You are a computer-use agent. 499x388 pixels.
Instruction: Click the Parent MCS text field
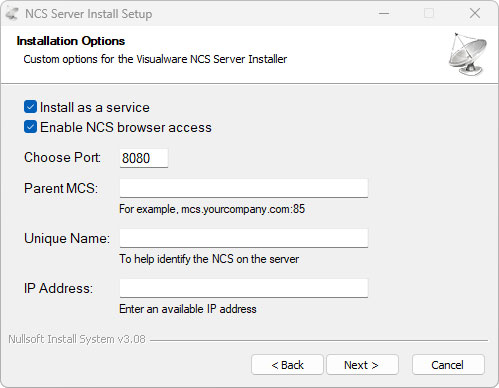(x=244, y=188)
